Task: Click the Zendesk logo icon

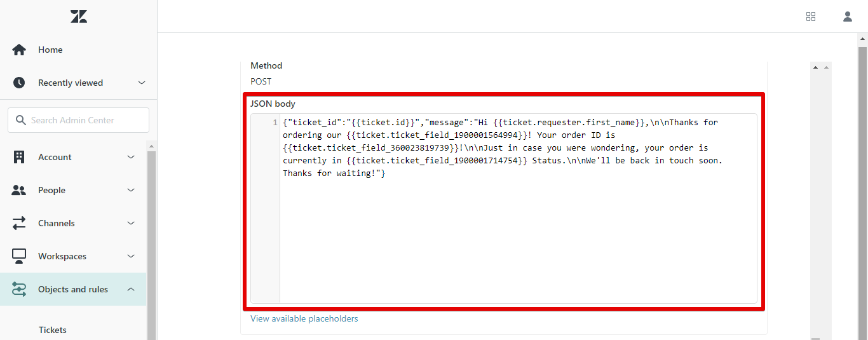Action: pos(79,17)
